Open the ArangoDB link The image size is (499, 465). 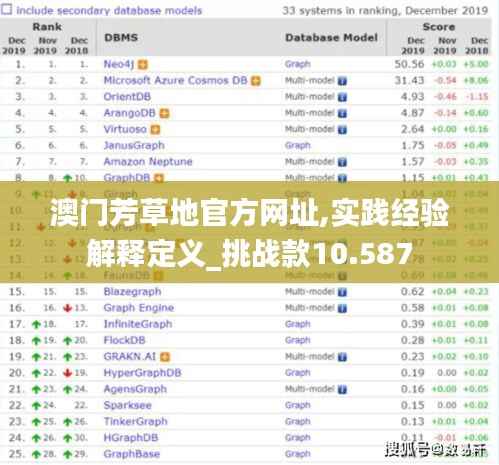click(129, 113)
